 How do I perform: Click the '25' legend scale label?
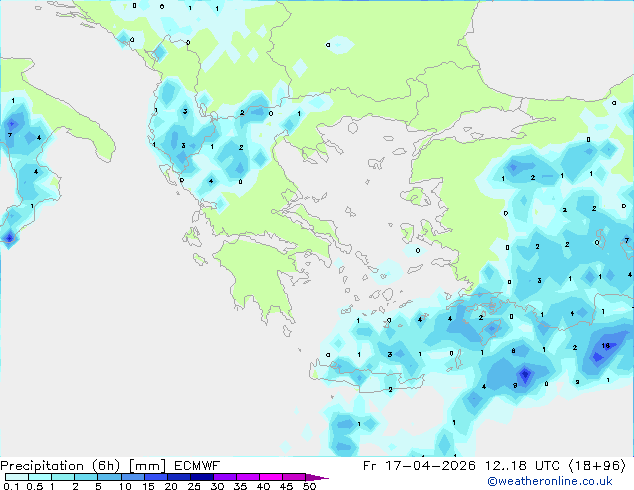pos(194,486)
